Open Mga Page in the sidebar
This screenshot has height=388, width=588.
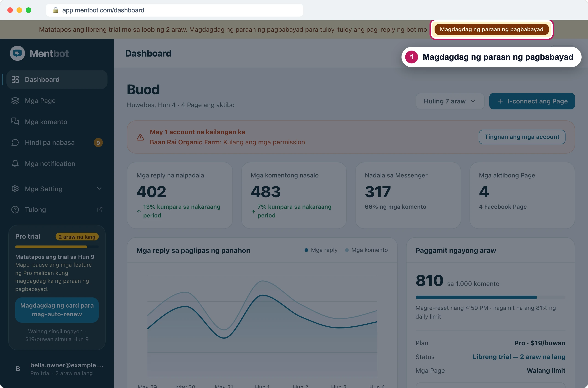click(57, 101)
